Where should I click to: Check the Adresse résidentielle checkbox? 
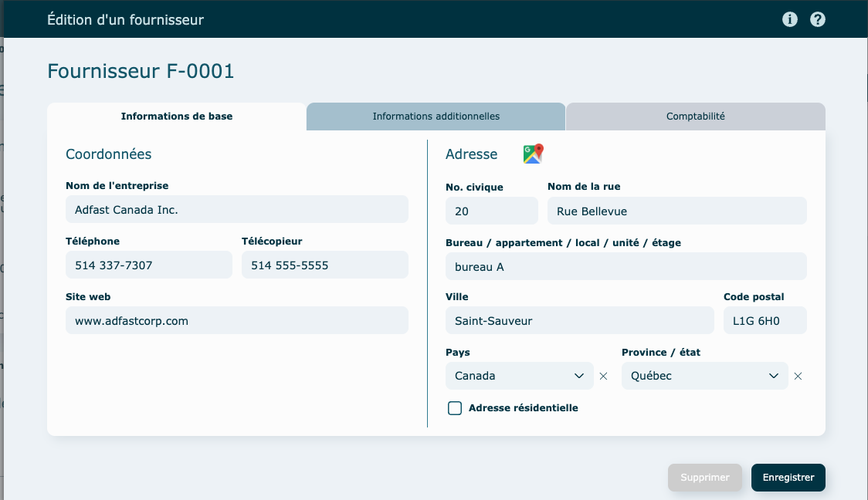(455, 408)
